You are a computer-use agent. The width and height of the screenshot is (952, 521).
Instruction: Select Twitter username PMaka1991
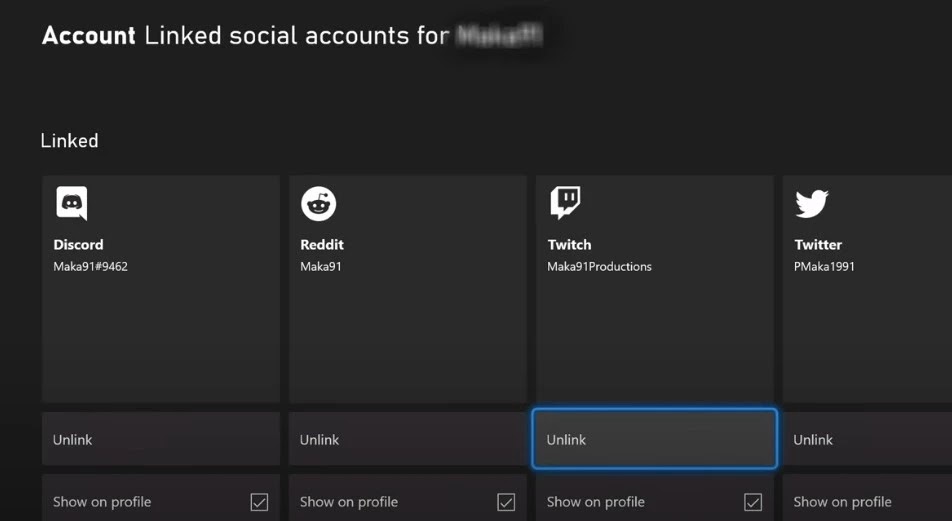(x=824, y=267)
